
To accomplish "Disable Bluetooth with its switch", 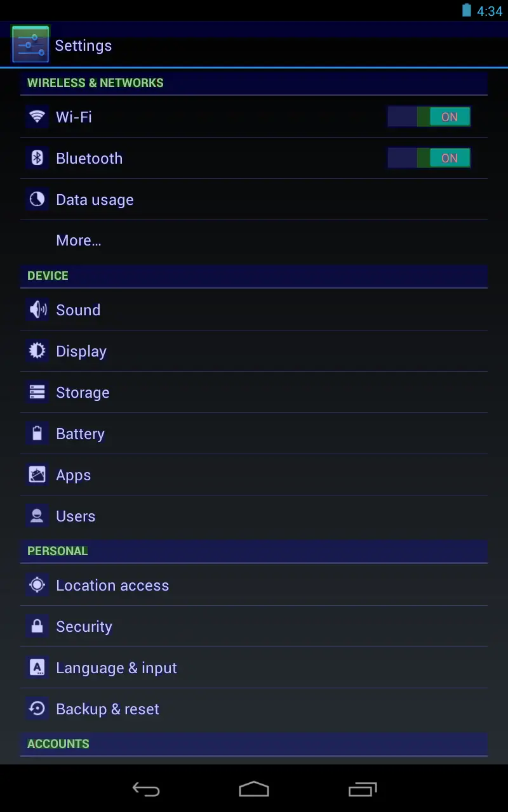I will coord(429,158).
